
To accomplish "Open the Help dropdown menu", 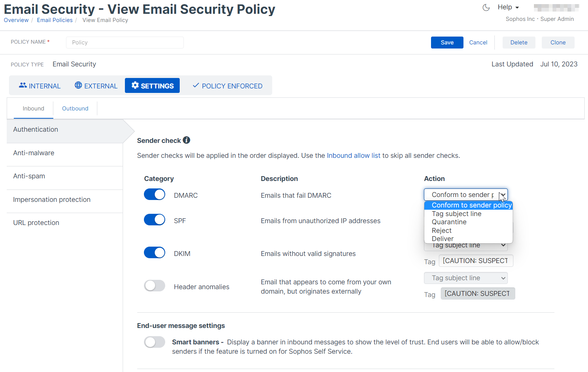I will [x=508, y=7].
